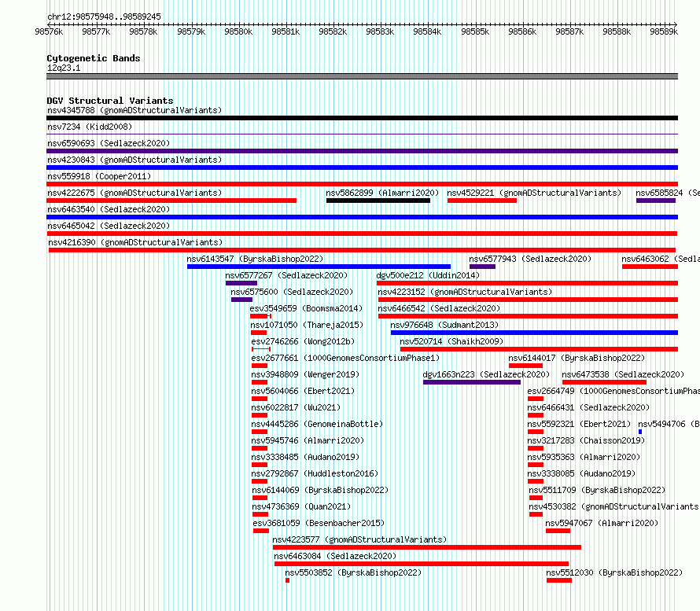Click the esv3549659 (Boomsma2014) label
The width and height of the screenshot is (700, 611).
tap(306, 308)
